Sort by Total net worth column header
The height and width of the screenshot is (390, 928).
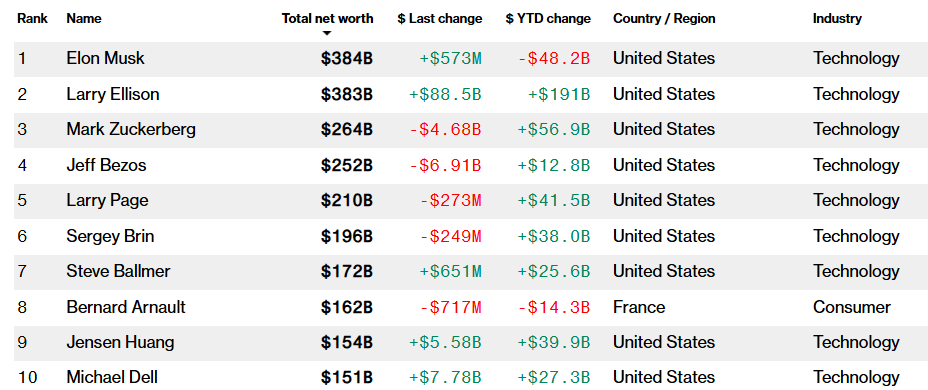click(327, 18)
